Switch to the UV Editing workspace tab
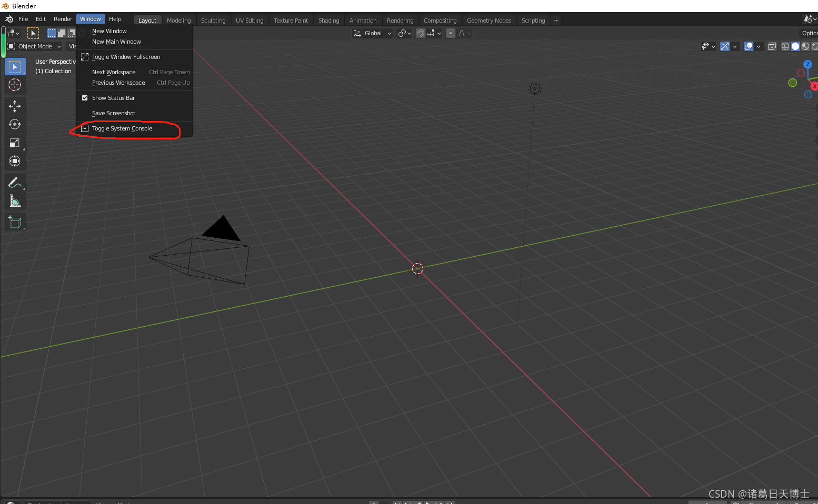The image size is (818, 504). tap(250, 21)
